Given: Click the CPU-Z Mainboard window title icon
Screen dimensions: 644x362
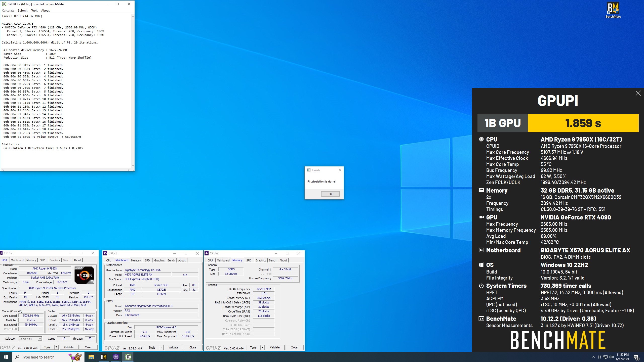Looking at the screenshot, I should coord(105,253).
